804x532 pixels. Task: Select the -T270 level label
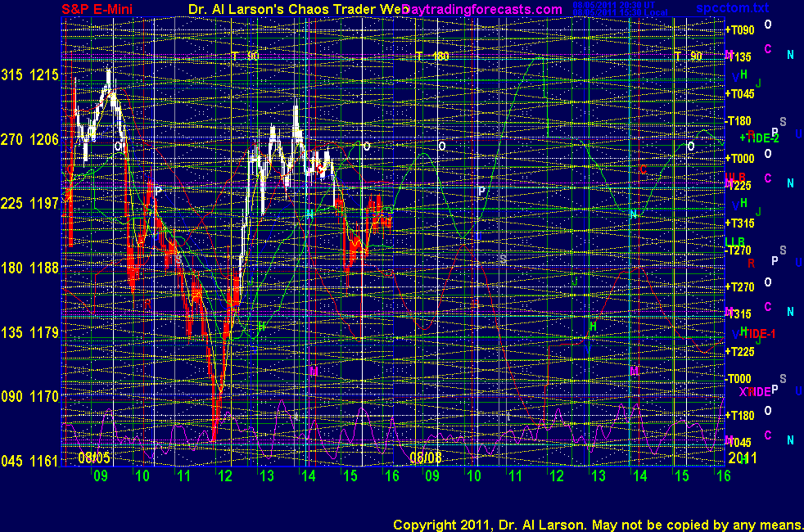740,252
